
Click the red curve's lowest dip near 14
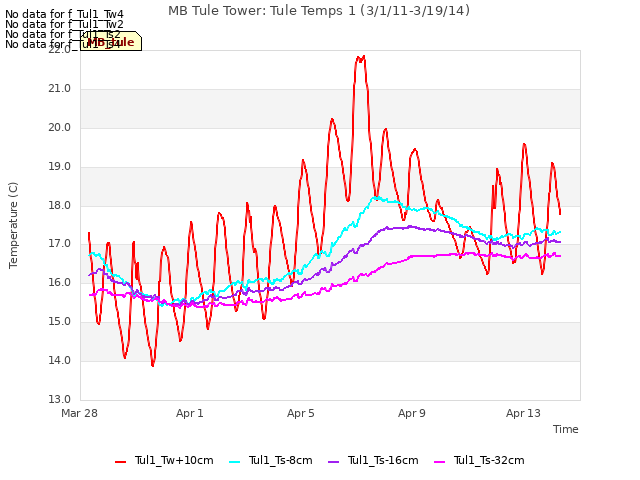click(x=153, y=364)
